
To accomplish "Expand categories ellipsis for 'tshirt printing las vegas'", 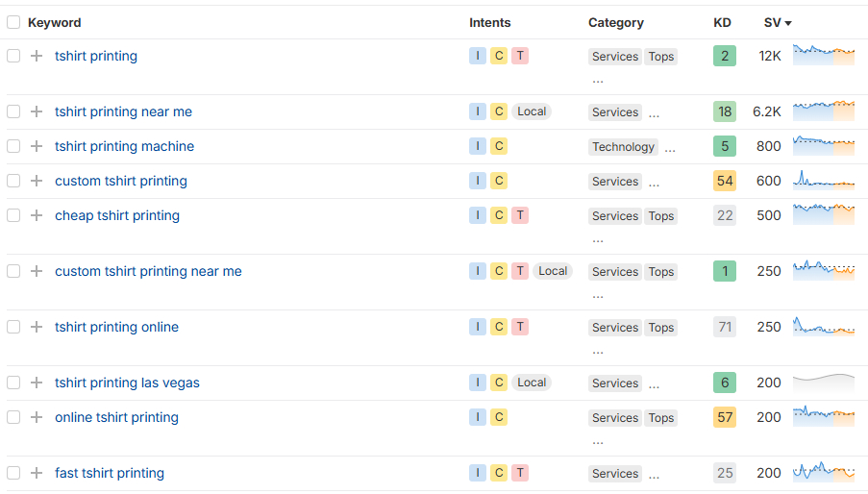I will 655,386.
